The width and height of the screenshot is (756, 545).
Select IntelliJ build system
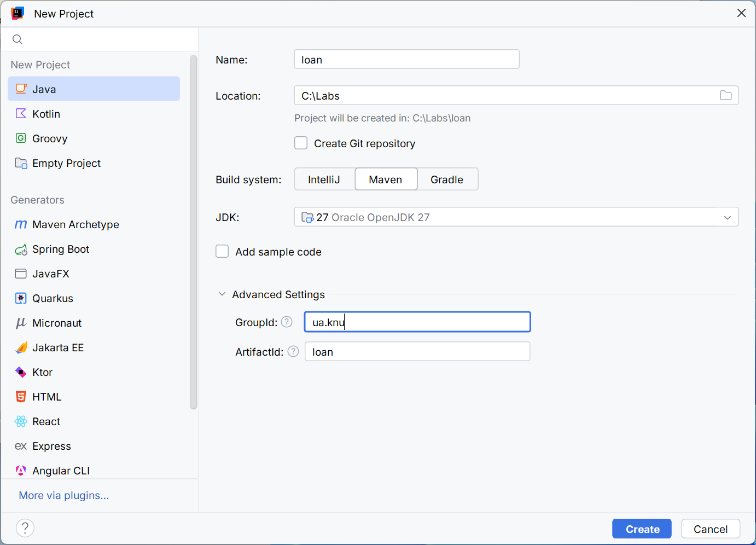click(324, 179)
